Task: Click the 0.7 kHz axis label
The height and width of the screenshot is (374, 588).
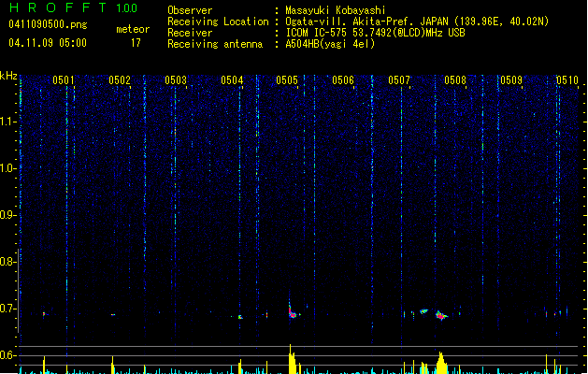Action: click(x=7, y=309)
